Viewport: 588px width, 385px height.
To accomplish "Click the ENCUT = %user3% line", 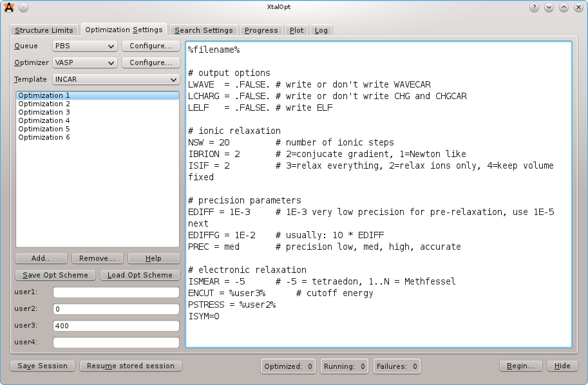I will click(281, 293).
